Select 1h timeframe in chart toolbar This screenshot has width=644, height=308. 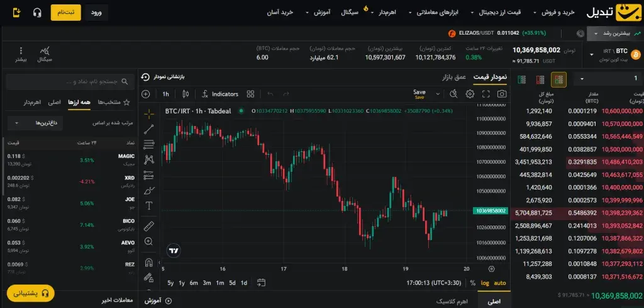165,94
